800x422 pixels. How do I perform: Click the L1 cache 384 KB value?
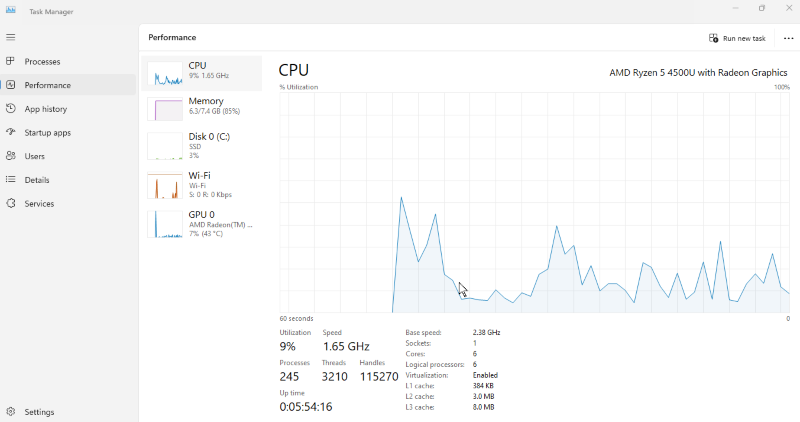483,386
